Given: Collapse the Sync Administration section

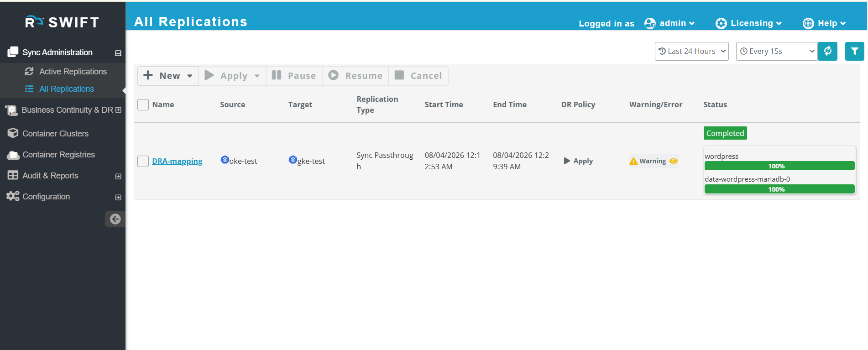Looking at the screenshot, I should pos(118,53).
